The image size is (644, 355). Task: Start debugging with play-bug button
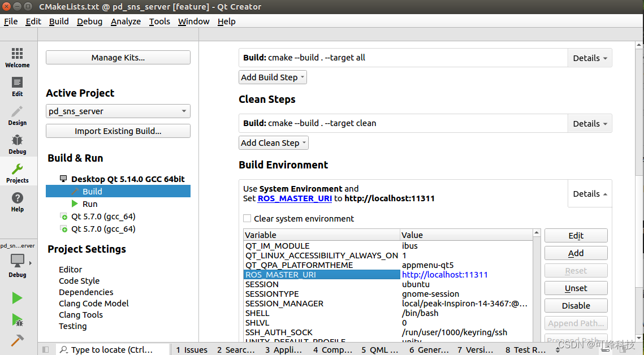(18, 320)
